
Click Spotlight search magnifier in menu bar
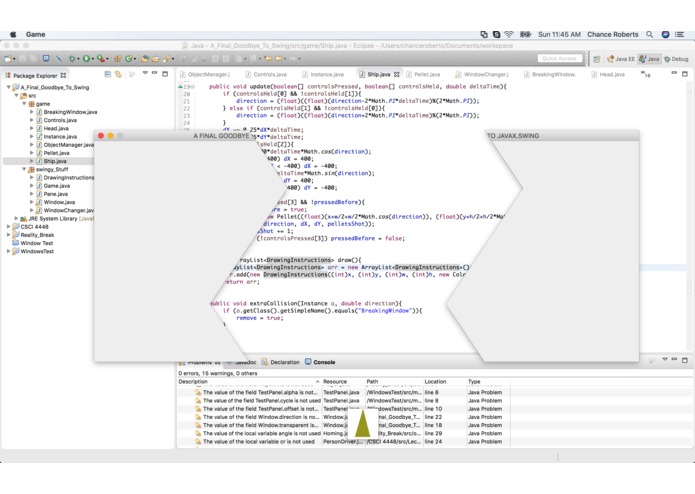coord(649,35)
